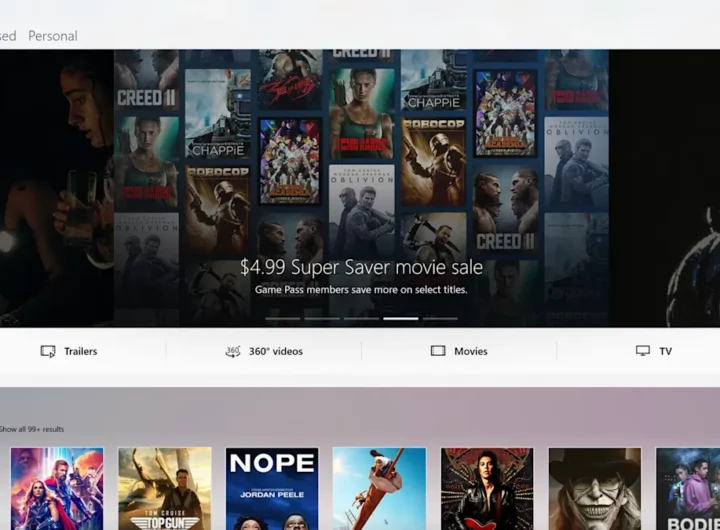This screenshot has height=530, width=720.
Task: Open the Trailers category
Action: coord(69,351)
